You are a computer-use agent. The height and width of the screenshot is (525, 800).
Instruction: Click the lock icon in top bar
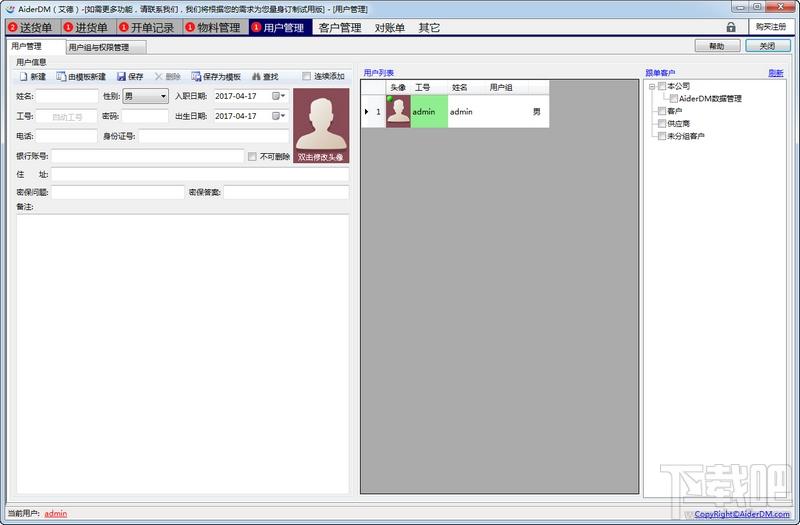[731, 27]
